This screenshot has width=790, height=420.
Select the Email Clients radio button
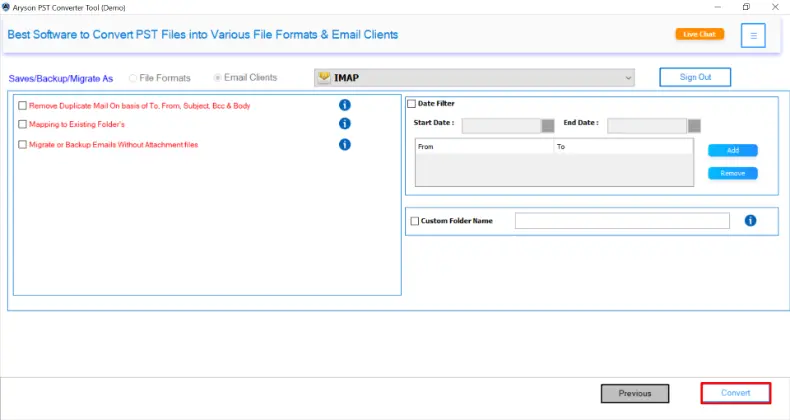click(x=218, y=78)
